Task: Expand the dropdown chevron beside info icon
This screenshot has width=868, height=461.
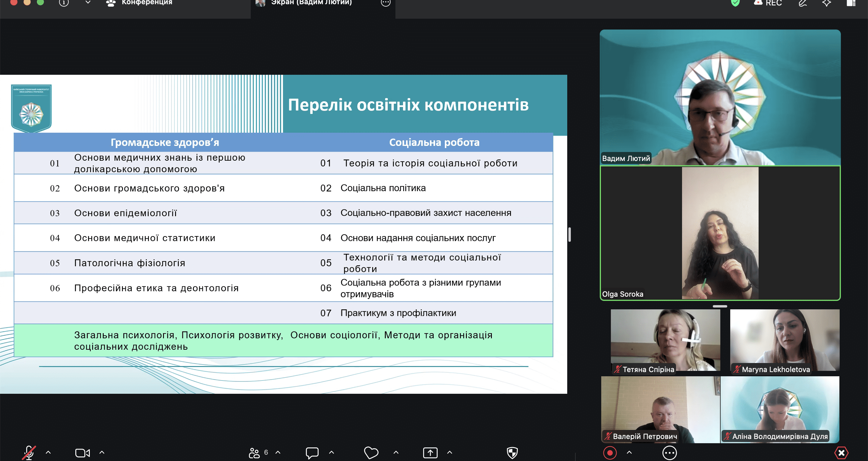Action: point(88,3)
